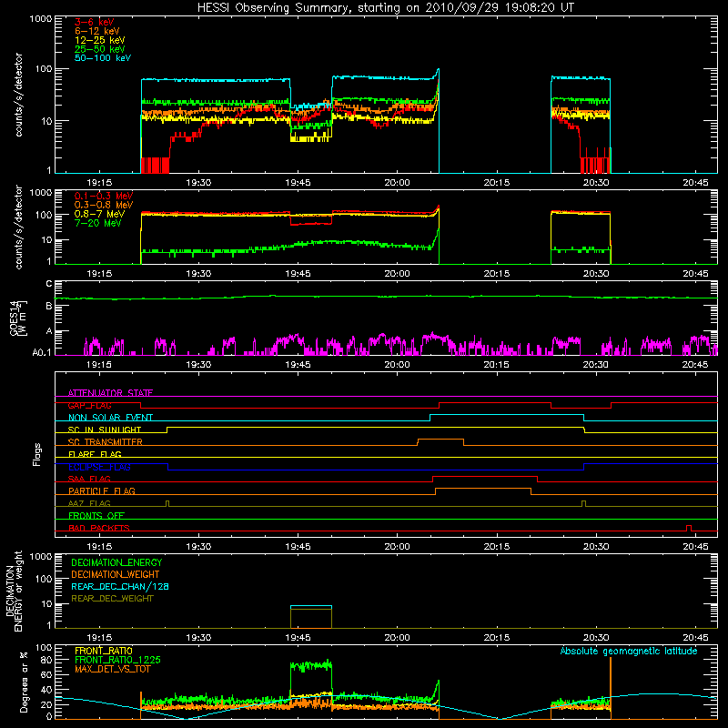Select the SC_IN_SUNLIGHT flag label
Image resolution: width=728 pixels, height=728 pixels.
click(105, 430)
